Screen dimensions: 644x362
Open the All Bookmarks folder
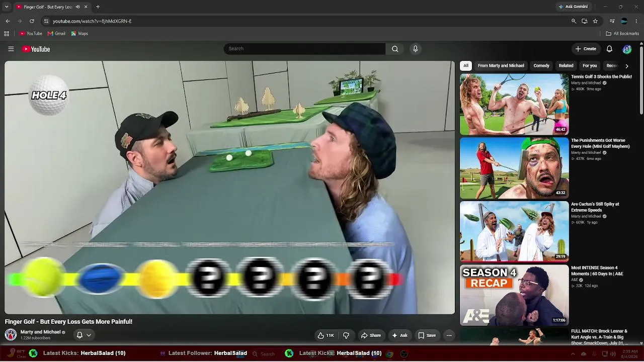[622, 34]
